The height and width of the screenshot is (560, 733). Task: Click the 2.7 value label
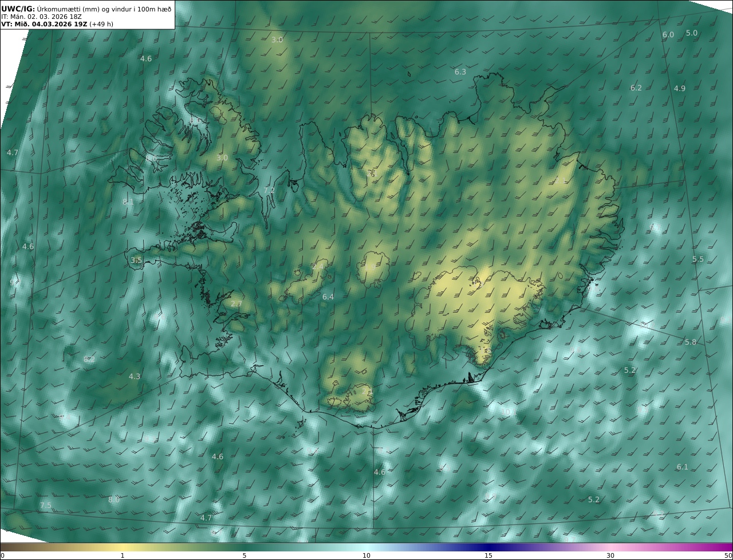(237, 303)
